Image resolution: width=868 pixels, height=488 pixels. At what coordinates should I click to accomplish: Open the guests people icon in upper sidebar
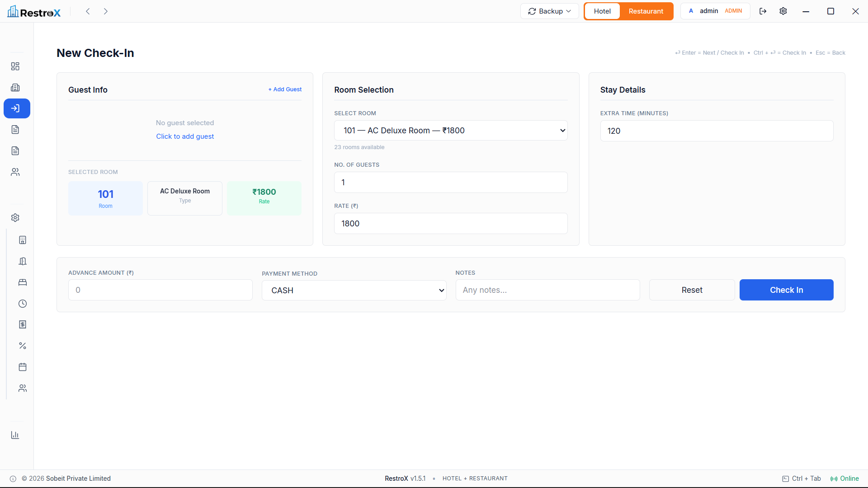(15, 172)
